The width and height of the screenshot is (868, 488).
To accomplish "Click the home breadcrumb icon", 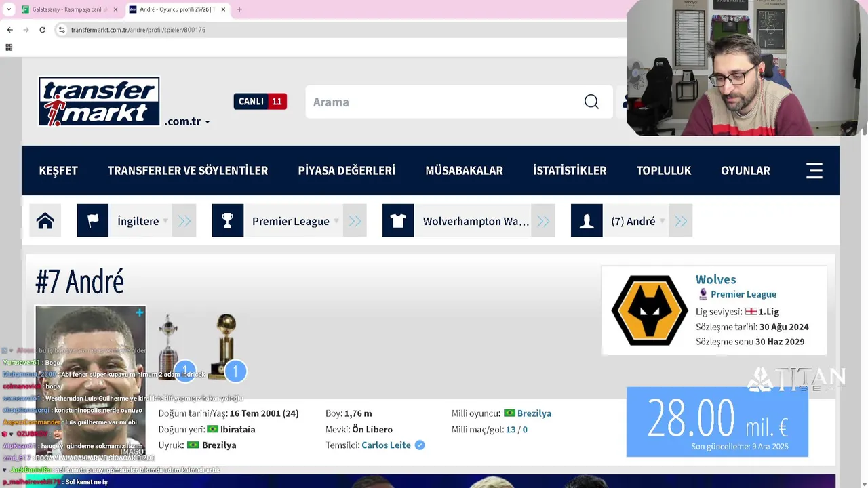I will pyautogui.click(x=45, y=221).
